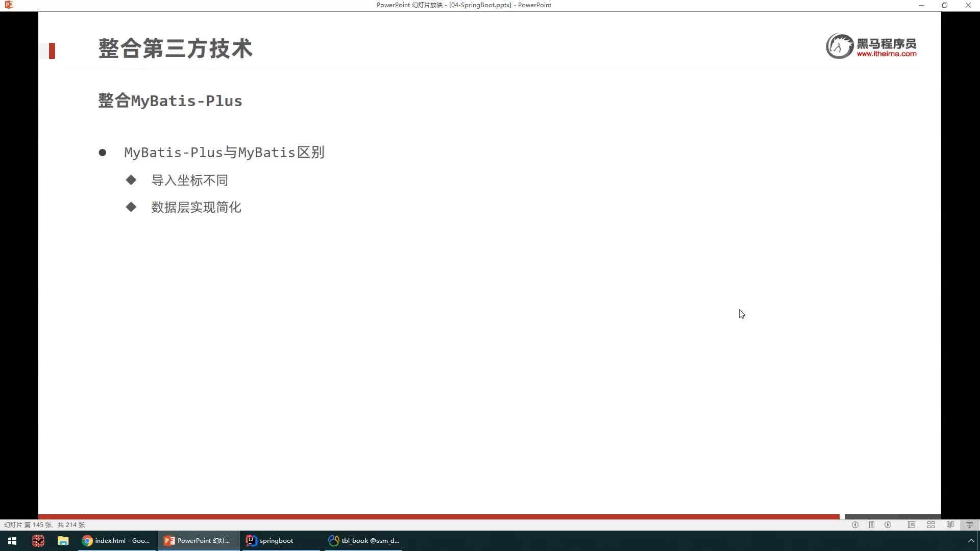The height and width of the screenshot is (551, 980).
Task: Minimize the PowerPoint window
Action: (x=921, y=5)
